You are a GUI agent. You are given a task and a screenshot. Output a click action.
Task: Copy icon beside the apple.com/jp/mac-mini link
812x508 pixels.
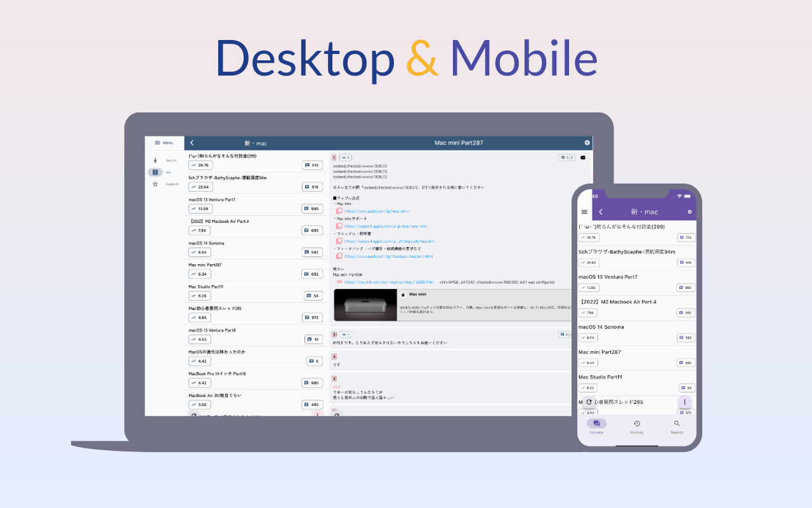coord(339,211)
